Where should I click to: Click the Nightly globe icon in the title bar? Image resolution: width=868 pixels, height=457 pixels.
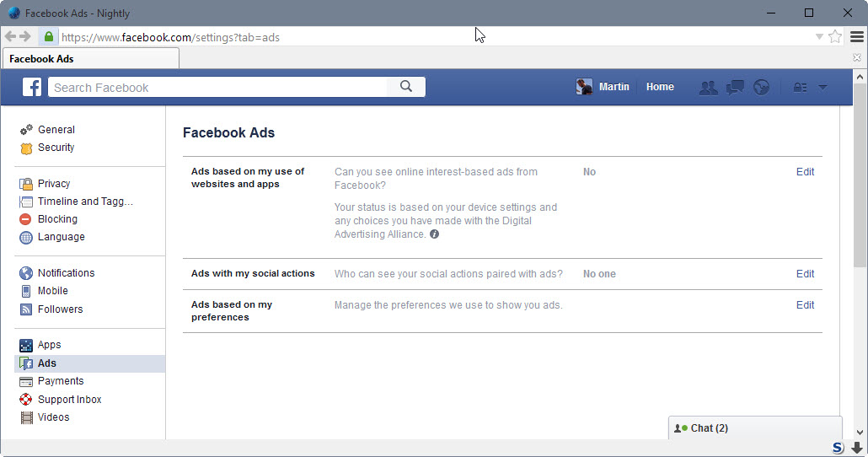tap(13, 13)
